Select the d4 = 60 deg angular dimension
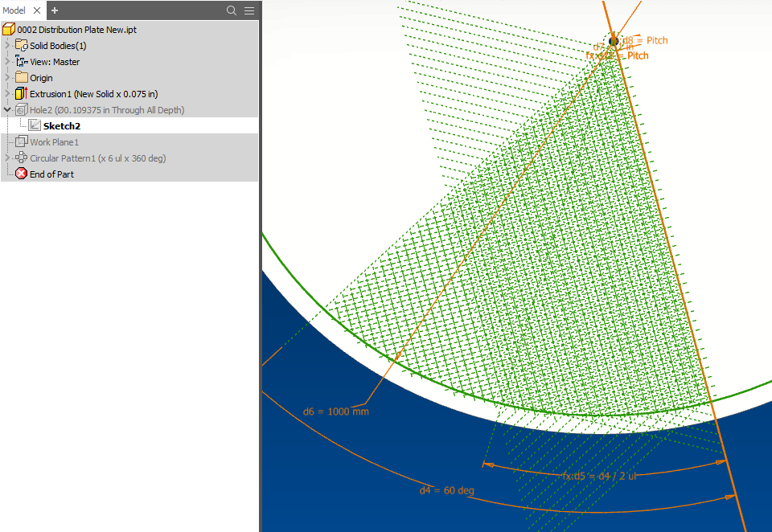The height and width of the screenshot is (532, 772). (446, 490)
